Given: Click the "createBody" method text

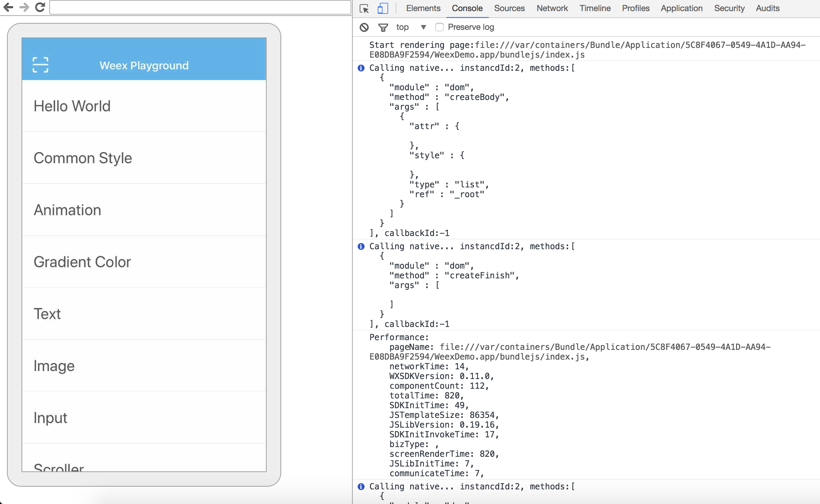Looking at the screenshot, I should click(x=474, y=97).
